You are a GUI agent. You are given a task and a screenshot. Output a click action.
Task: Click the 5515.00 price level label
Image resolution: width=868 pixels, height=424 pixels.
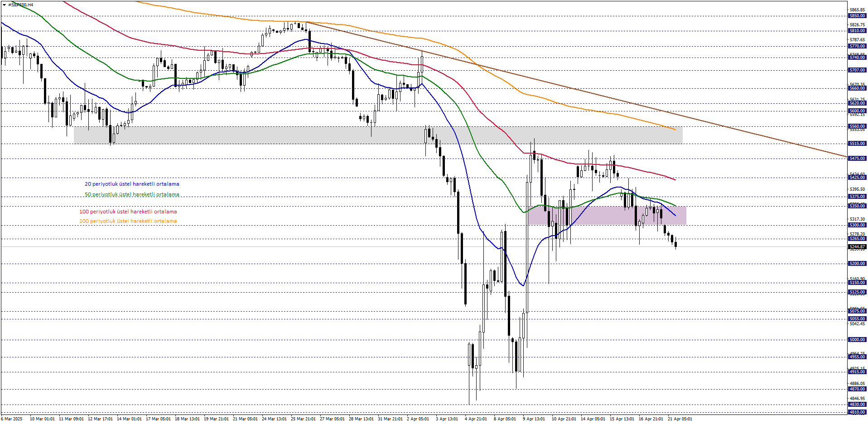857,144
